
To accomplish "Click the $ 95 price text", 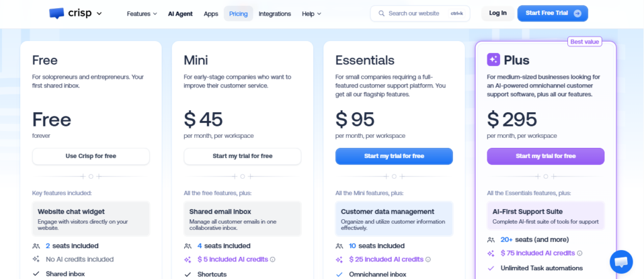I will click(x=355, y=119).
